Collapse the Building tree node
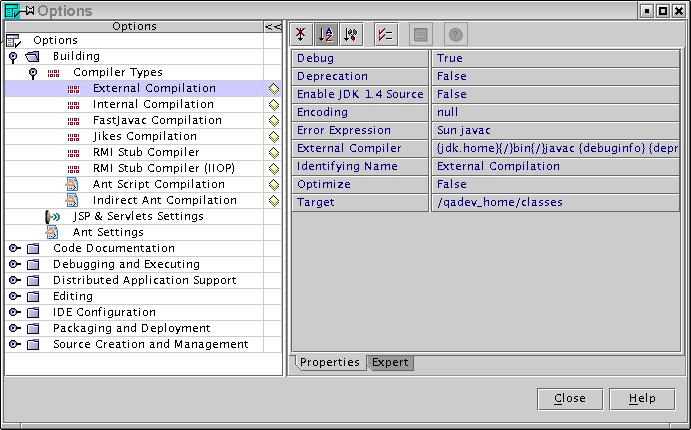The width and height of the screenshot is (691, 430). [13, 57]
